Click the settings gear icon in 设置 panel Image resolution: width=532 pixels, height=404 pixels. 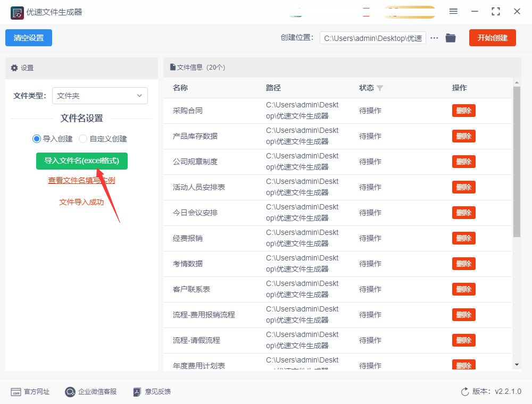(x=14, y=68)
